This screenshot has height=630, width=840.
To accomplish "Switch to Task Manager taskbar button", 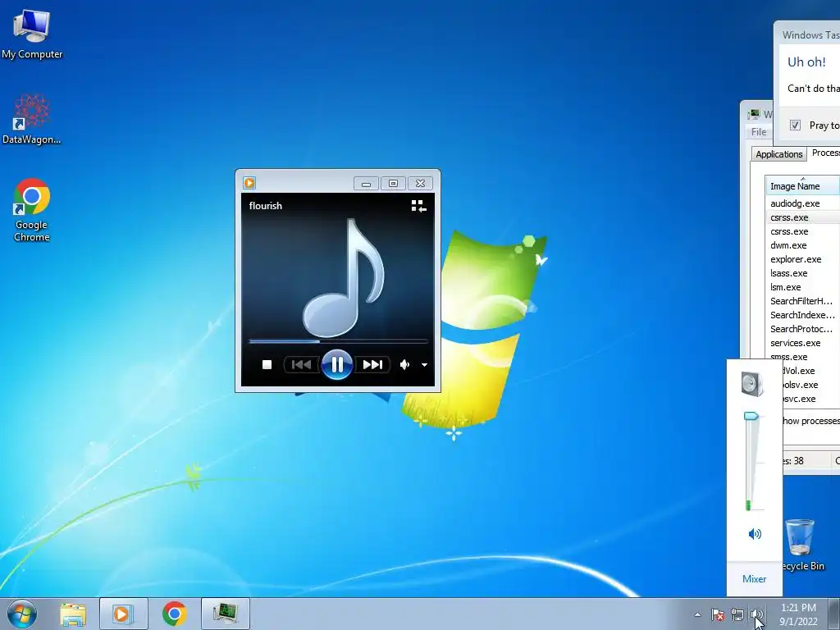I will click(226, 614).
